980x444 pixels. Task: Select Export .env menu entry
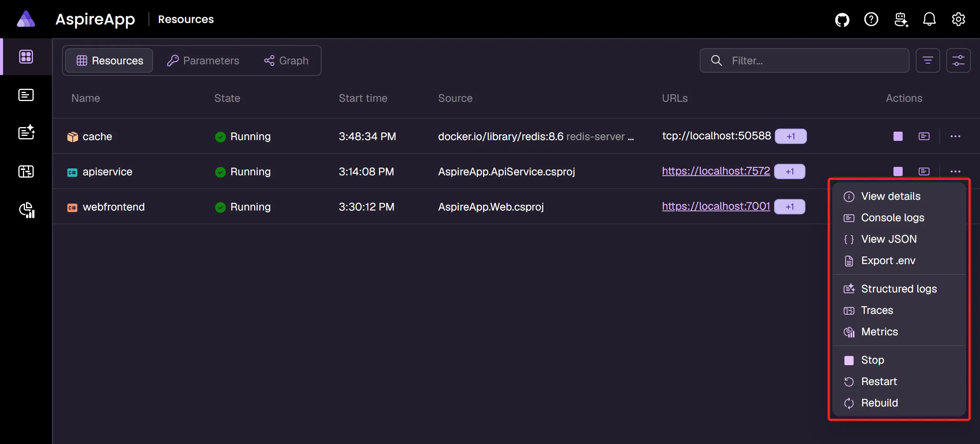pyautogui.click(x=899, y=261)
